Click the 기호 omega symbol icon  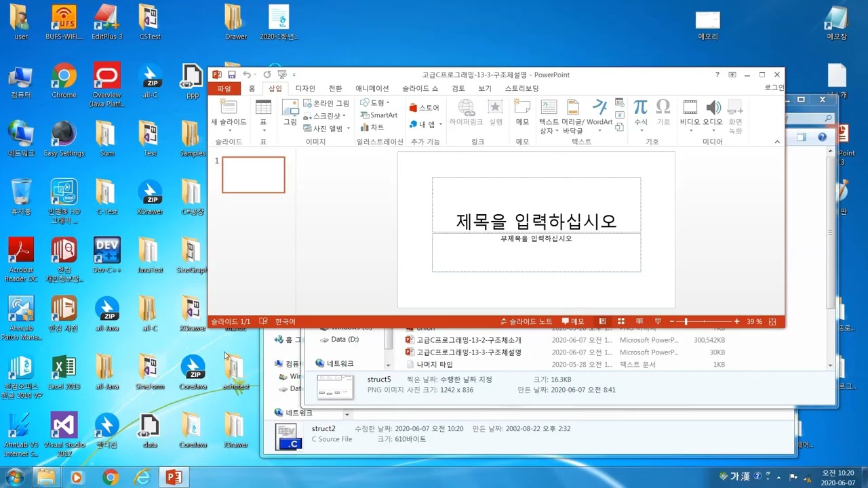(x=663, y=107)
